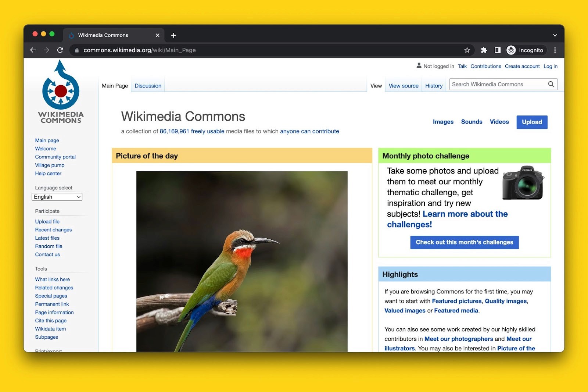The image size is (588, 392).
Task: Open Latest files link
Action: click(47, 238)
